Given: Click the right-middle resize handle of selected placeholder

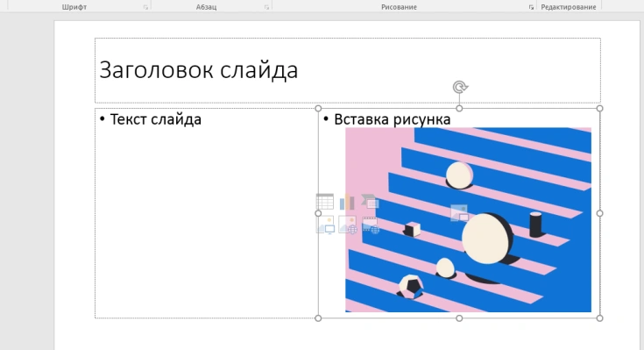Looking at the screenshot, I should (599, 213).
